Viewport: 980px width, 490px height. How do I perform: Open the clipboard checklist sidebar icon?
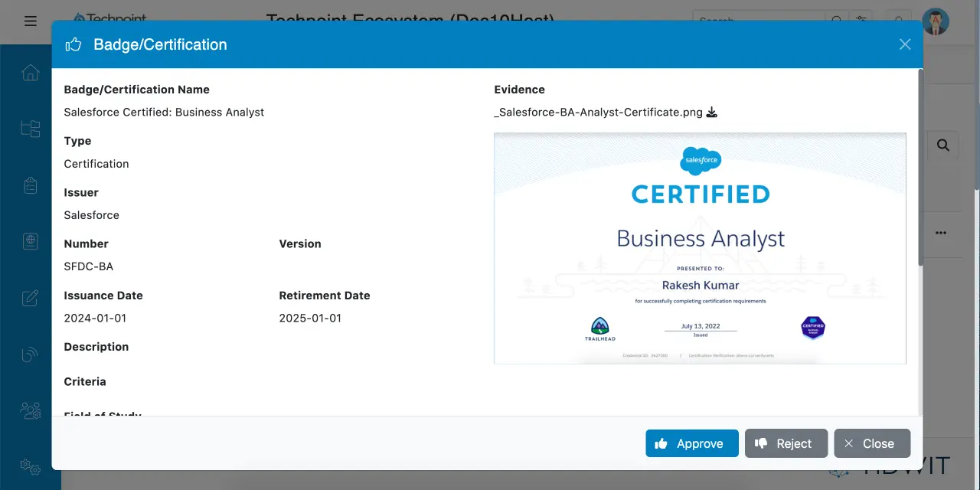tap(31, 185)
